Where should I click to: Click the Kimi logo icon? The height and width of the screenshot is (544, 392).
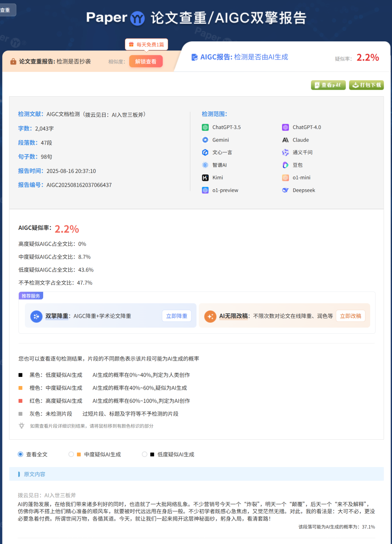click(205, 178)
